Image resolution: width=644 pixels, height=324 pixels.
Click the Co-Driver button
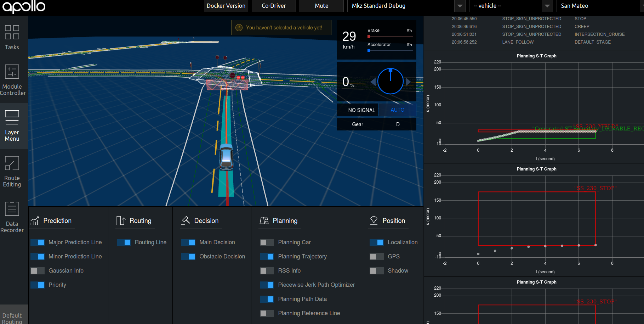pos(274,6)
